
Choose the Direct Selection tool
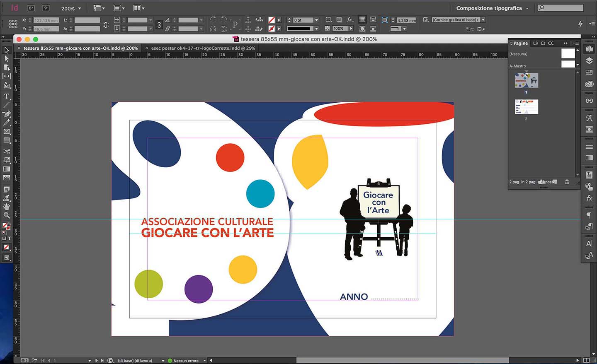coord(7,58)
